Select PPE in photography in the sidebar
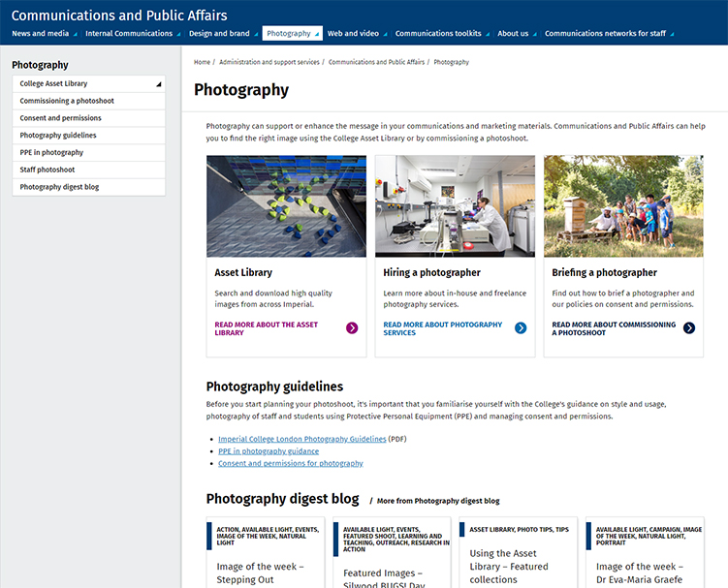 pos(51,152)
